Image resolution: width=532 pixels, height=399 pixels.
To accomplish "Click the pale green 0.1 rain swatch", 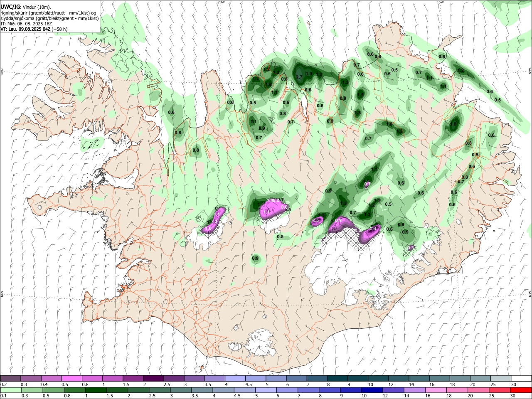I will [11, 390].
